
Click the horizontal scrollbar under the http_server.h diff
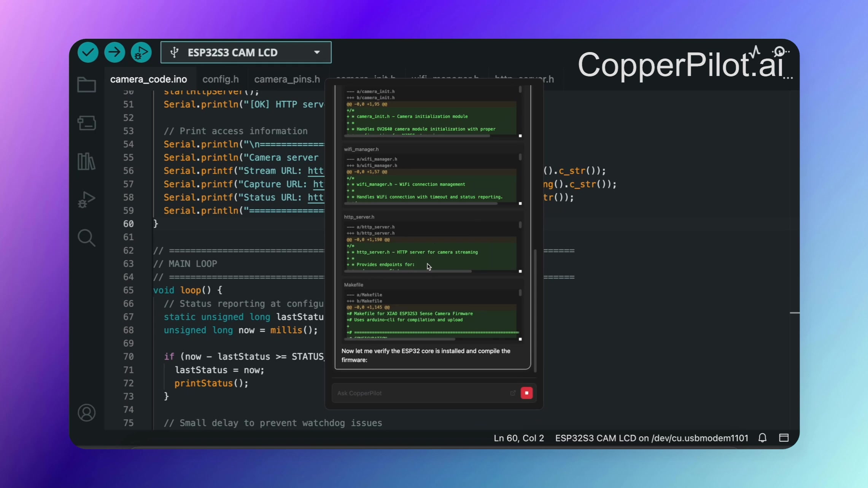click(408, 271)
